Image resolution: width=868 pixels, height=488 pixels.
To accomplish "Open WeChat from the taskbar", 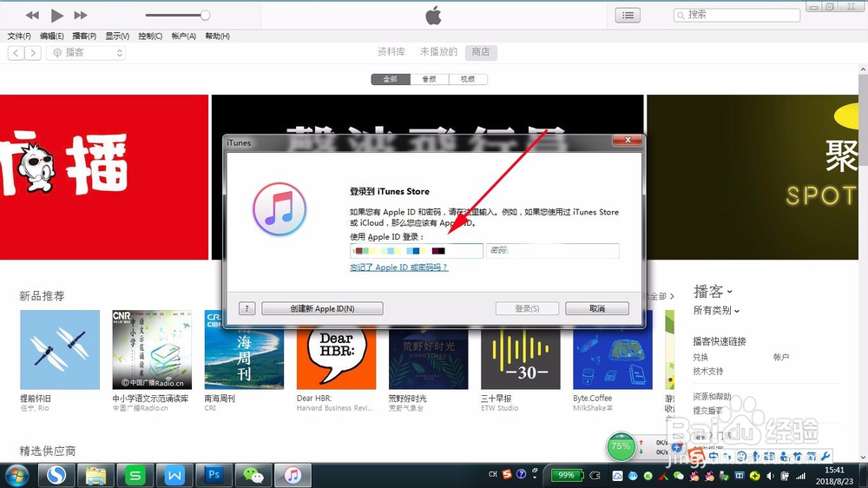I will (253, 475).
